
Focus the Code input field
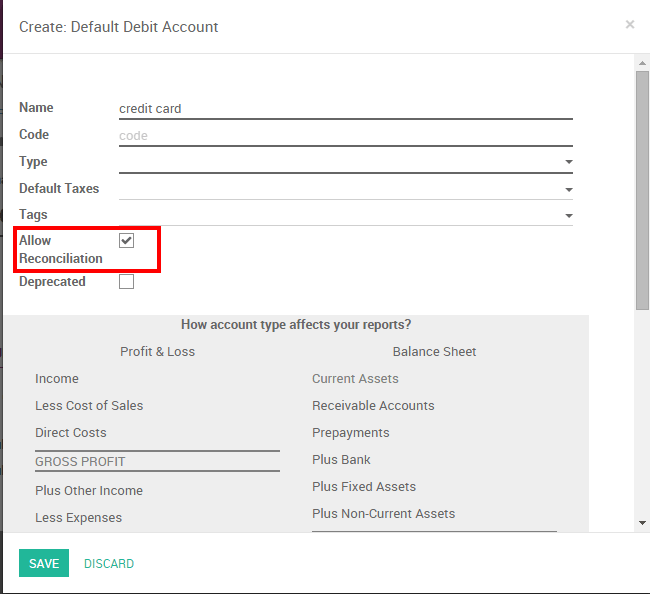pos(345,135)
